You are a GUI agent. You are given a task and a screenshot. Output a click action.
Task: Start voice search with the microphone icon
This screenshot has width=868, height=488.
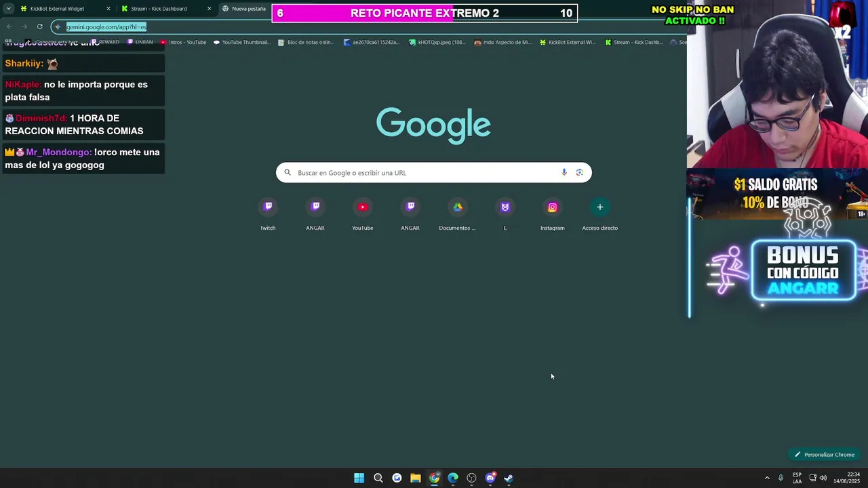(x=564, y=172)
